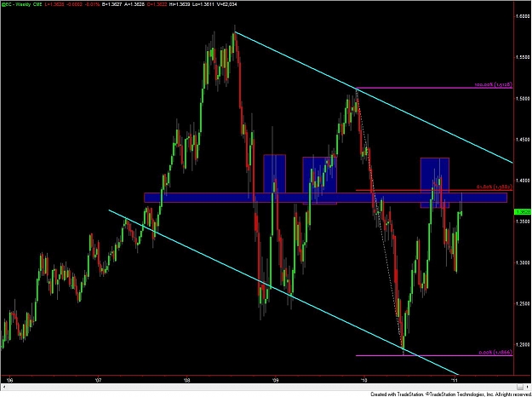The height and width of the screenshot is (397, 532).
Task: Click the Lo=1.3611 value in header
Action: tap(203, 4)
